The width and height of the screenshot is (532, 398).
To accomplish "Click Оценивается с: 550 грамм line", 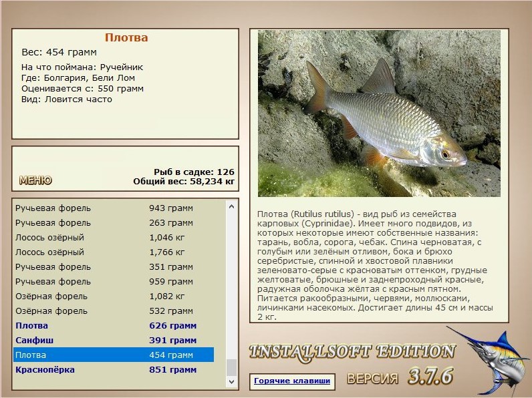I will tap(82, 89).
